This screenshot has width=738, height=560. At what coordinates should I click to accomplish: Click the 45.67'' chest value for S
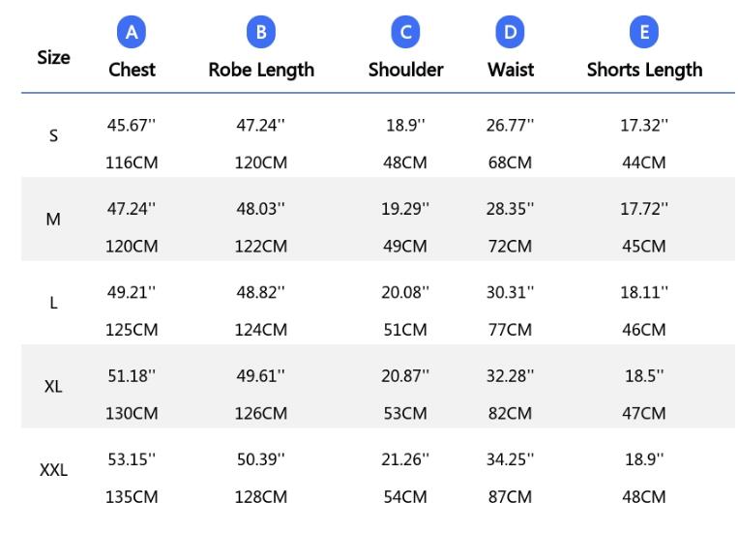[x=132, y=125]
